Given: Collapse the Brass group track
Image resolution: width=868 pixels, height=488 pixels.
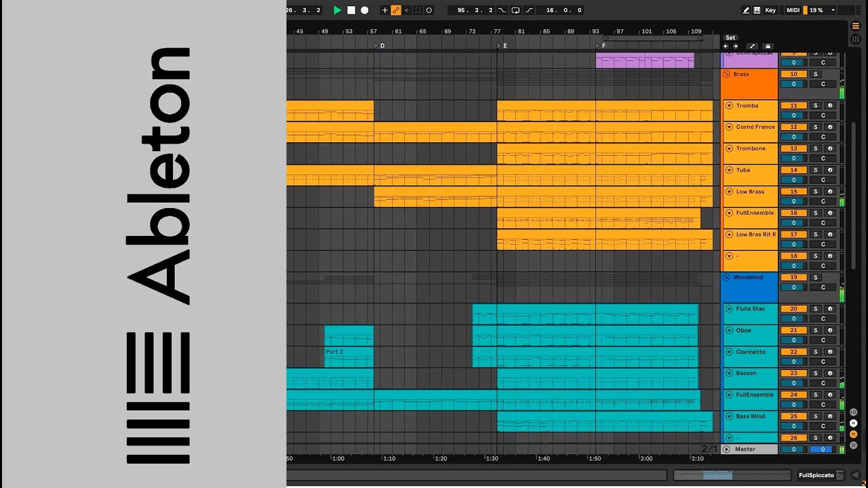Looking at the screenshot, I should (x=726, y=74).
